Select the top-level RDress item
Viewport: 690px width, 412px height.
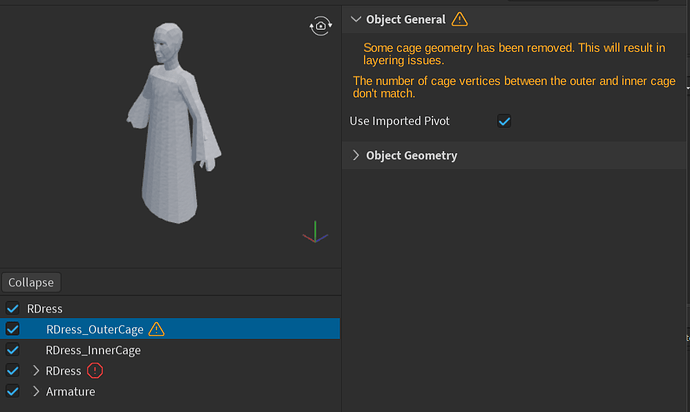[44, 309]
